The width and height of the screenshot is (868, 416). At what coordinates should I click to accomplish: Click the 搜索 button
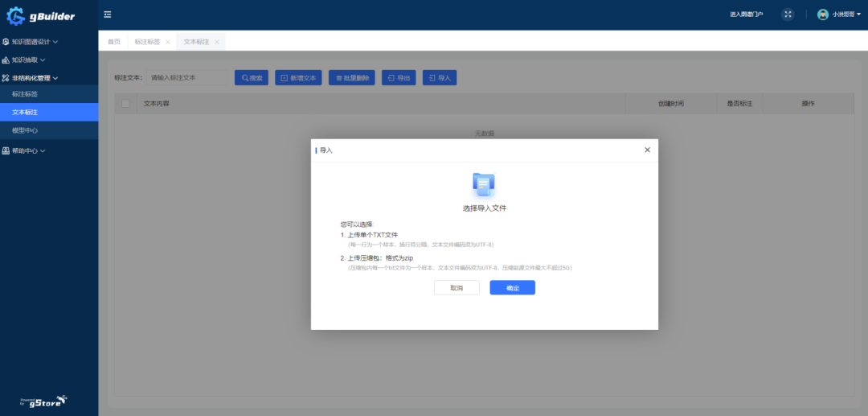point(252,78)
